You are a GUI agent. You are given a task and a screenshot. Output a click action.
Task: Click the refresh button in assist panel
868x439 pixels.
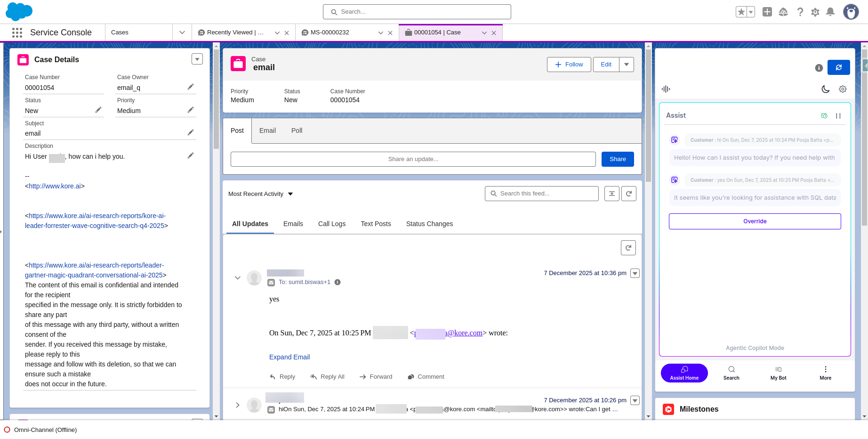coord(838,67)
